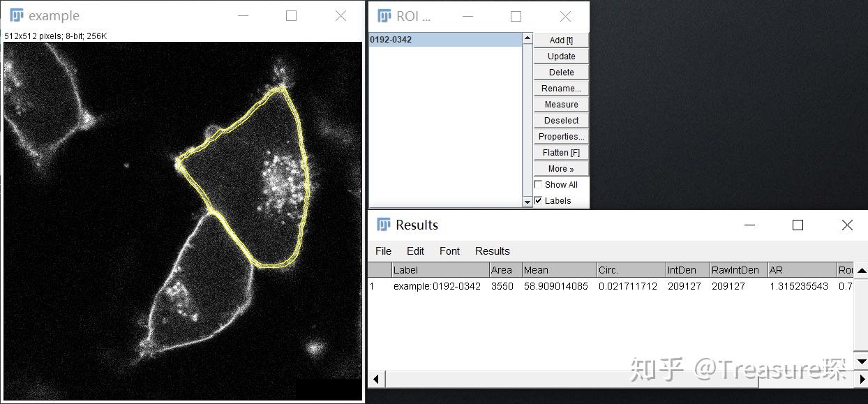Click the Add [t] button

(x=560, y=40)
